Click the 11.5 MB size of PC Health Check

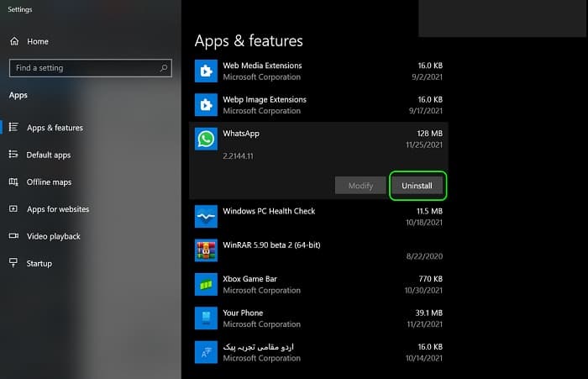[x=429, y=211]
